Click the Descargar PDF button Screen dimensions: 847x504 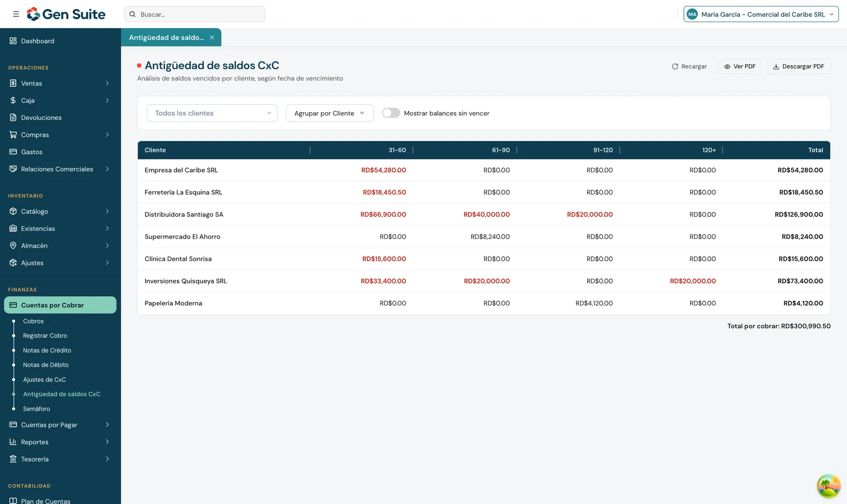click(x=798, y=66)
